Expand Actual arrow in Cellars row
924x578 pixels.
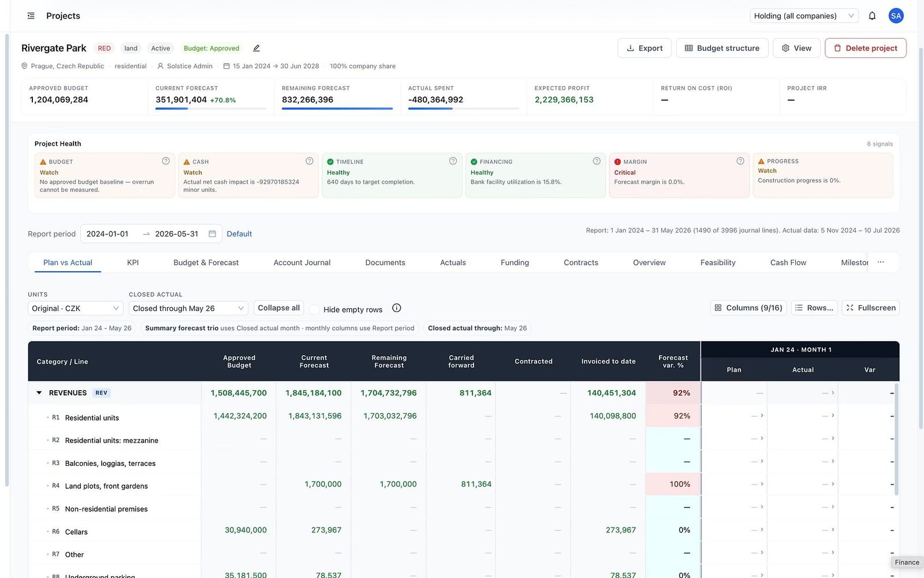[833, 529]
